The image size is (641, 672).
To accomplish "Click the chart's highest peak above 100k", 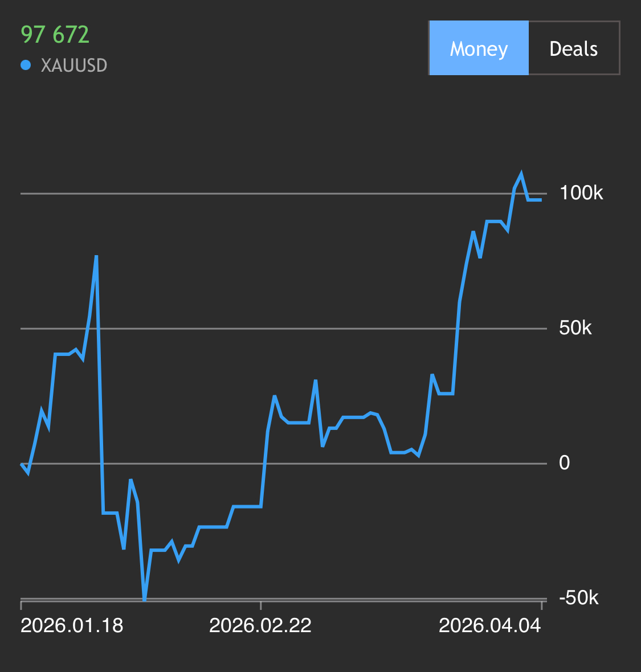I will click(521, 174).
